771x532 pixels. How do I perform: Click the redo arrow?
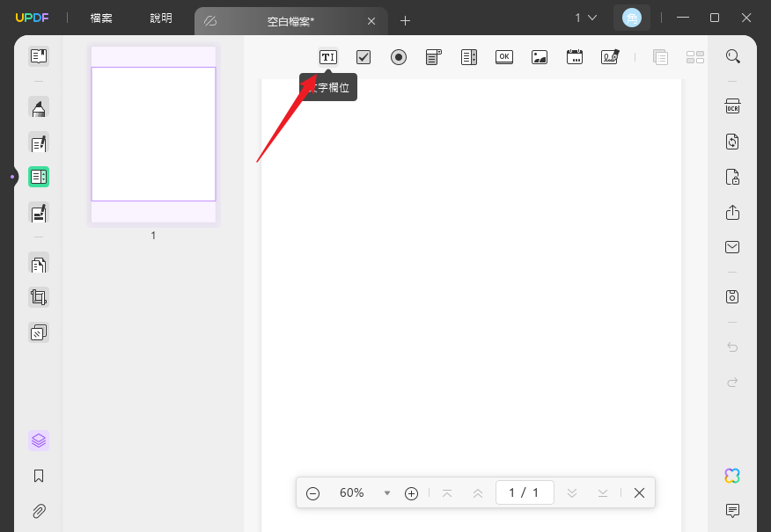click(x=732, y=383)
